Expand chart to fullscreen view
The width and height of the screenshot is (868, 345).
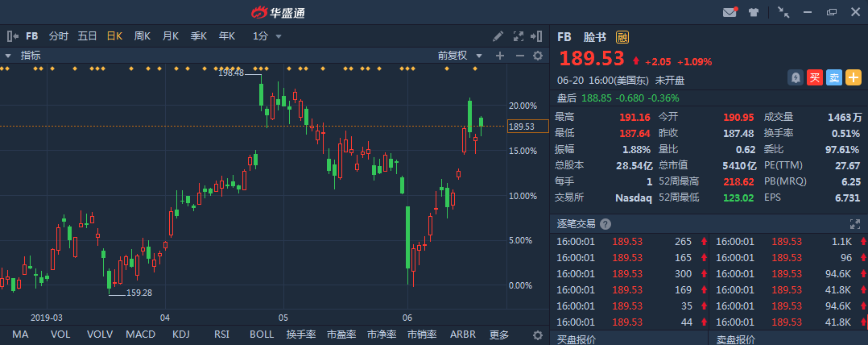point(519,36)
